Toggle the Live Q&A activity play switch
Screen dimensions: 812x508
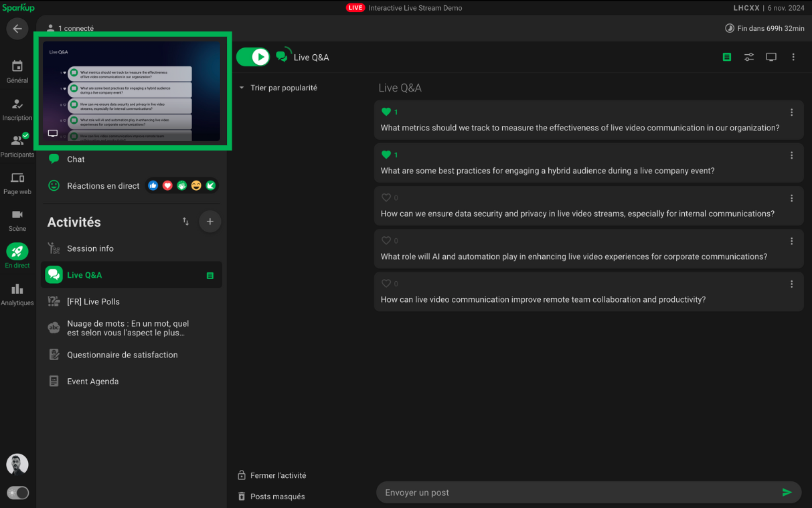(x=253, y=58)
